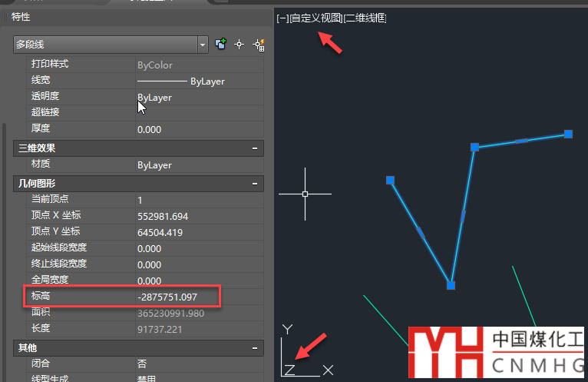588x382 pixels.
Task: Select the leftmost polyline start grip
Action: [x=390, y=181]
